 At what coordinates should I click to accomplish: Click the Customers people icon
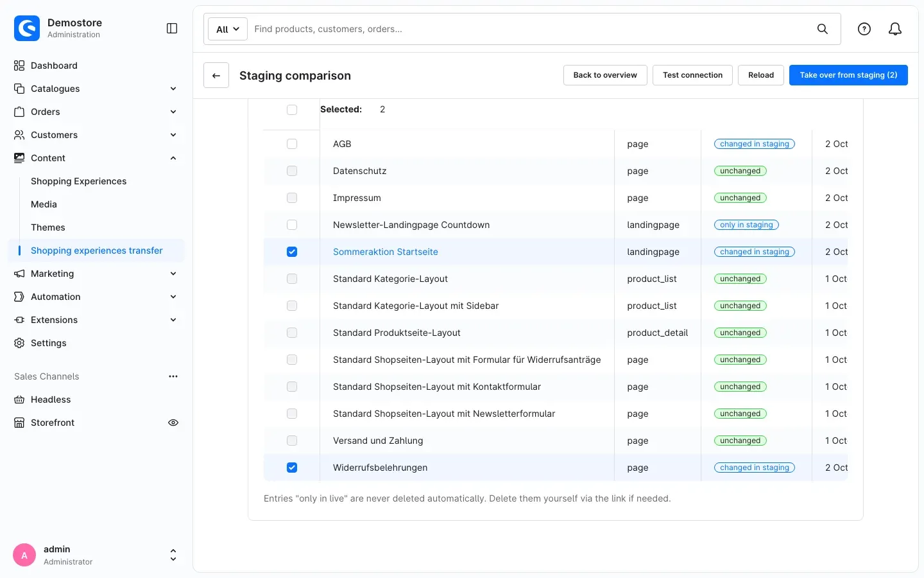[x=19, y=135]
